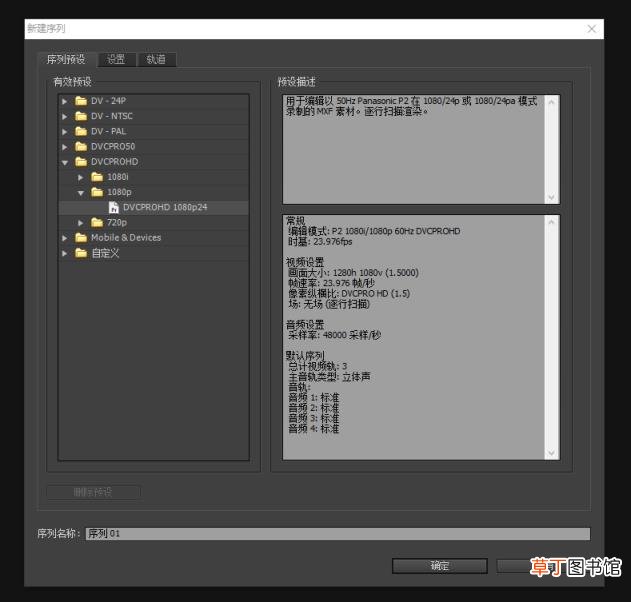631x602 pixels.
Task: Switch to the 设置 tab
Action: 116,60
